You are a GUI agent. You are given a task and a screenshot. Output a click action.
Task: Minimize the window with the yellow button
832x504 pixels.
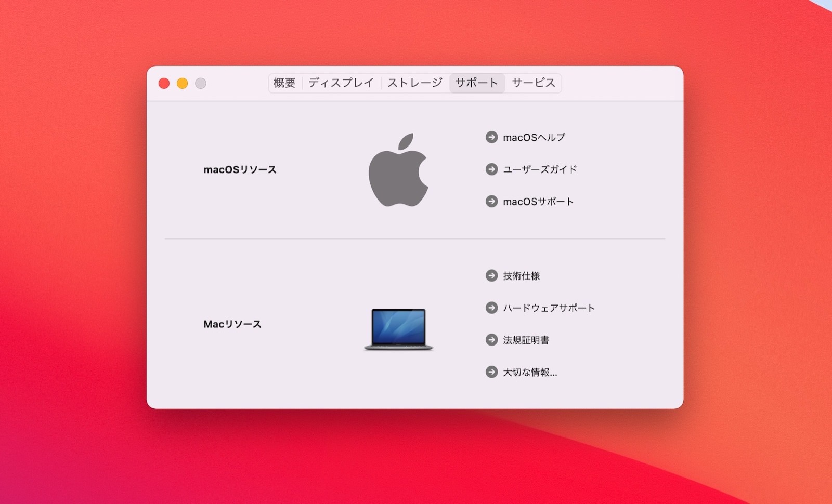tap(182, 84)
